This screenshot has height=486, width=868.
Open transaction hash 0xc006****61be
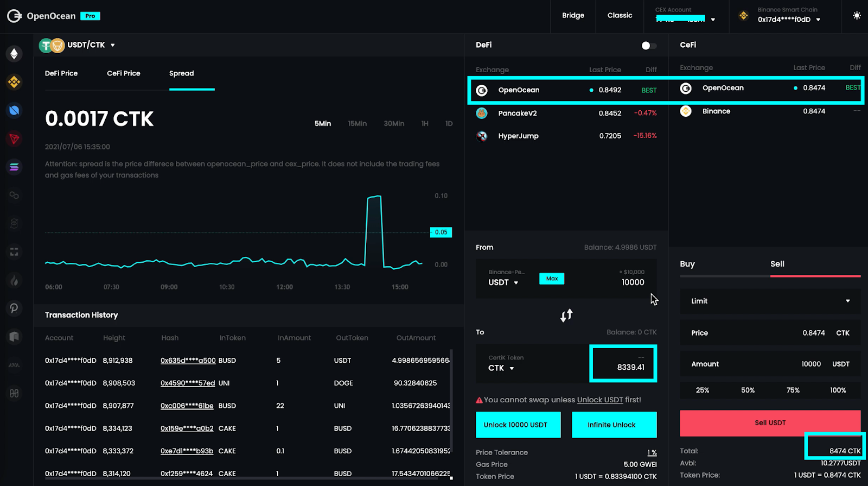(x=187, y=406)
